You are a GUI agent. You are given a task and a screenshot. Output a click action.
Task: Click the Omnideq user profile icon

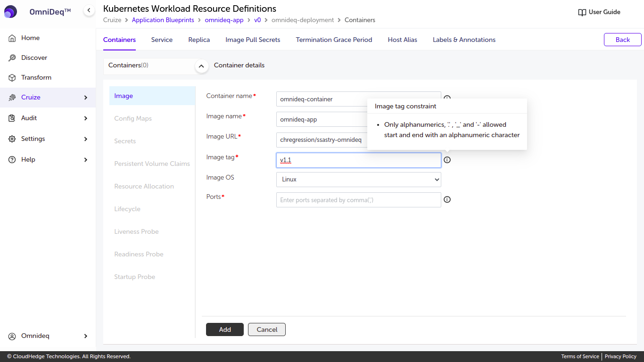12,336
